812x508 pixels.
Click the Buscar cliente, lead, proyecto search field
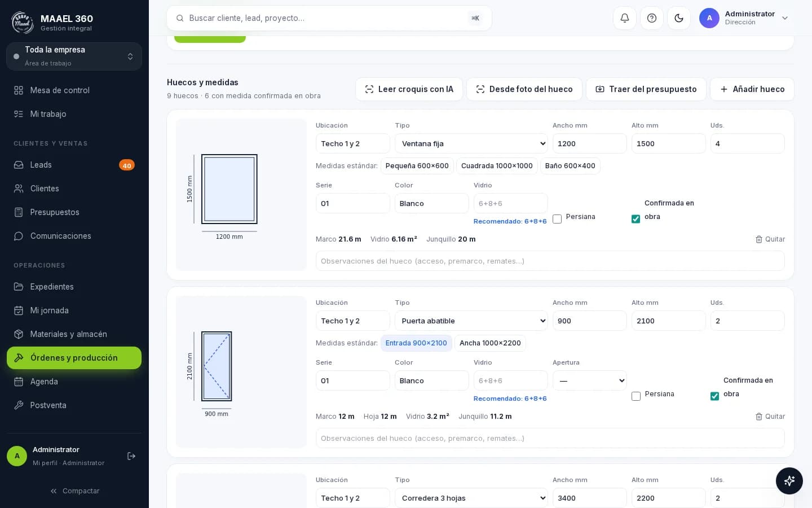coord(329,18)
